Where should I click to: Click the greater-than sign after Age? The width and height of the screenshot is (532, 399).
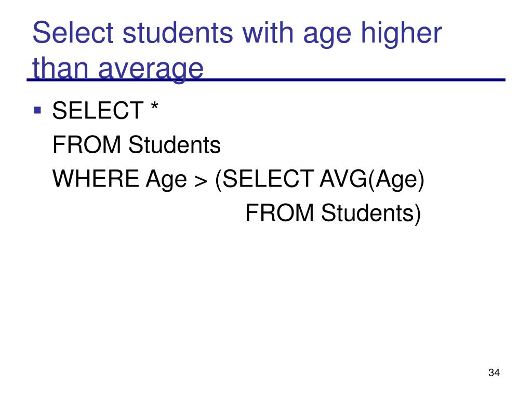(x=201, y=181)
